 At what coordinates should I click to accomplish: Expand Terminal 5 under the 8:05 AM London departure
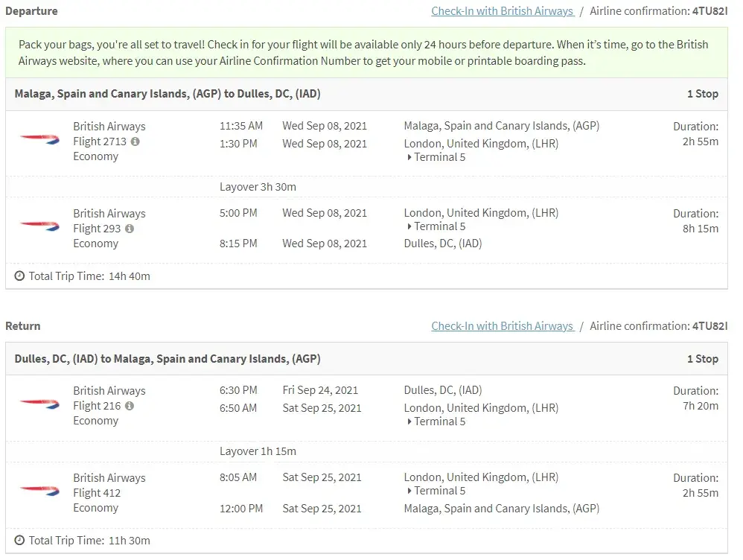(436, 491)
